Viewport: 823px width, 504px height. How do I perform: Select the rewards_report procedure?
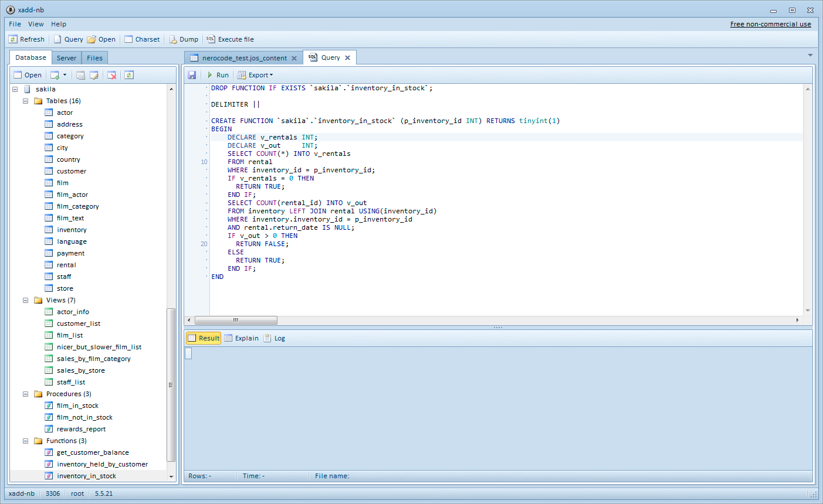(x=81, y=429)
